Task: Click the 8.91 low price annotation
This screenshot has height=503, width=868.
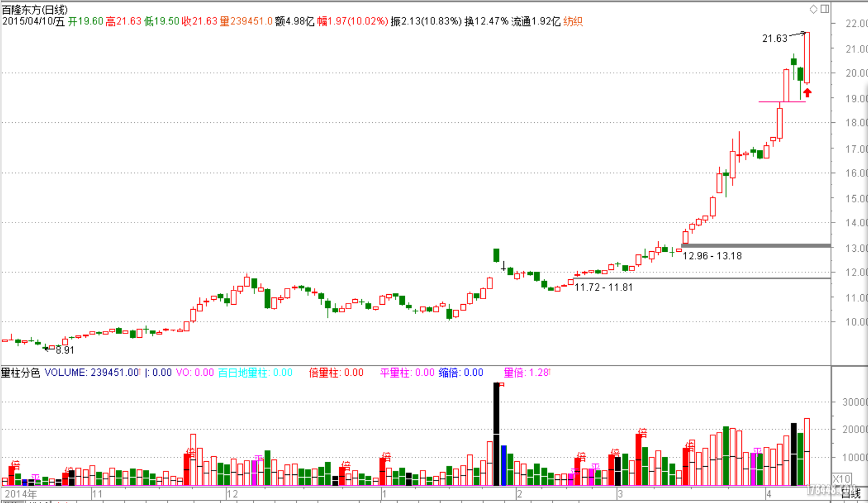Action: coord(65,350)
